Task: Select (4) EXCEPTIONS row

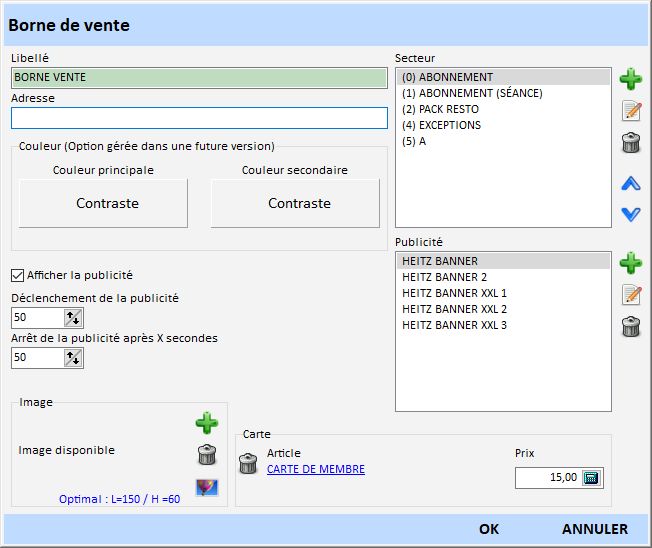Action: 503,125
